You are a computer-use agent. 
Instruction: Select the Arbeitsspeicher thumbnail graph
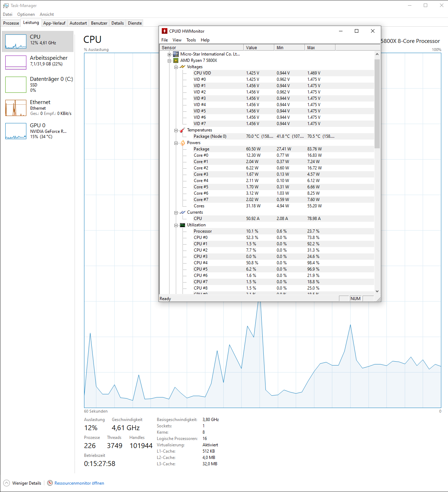point(16,63)
